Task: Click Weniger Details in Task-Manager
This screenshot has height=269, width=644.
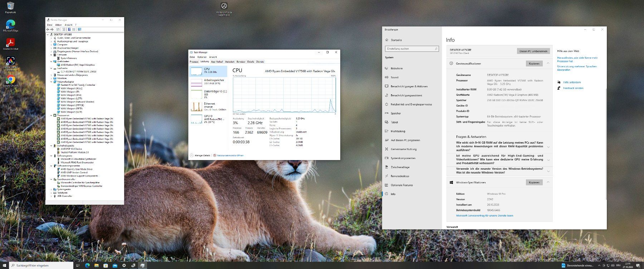Action: point(200,155)
